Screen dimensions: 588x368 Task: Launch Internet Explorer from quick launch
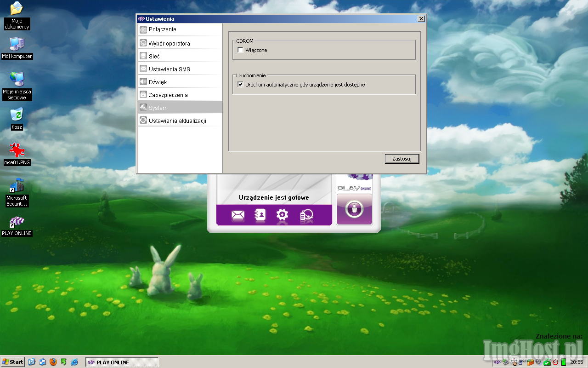click(x=74, y=362)
